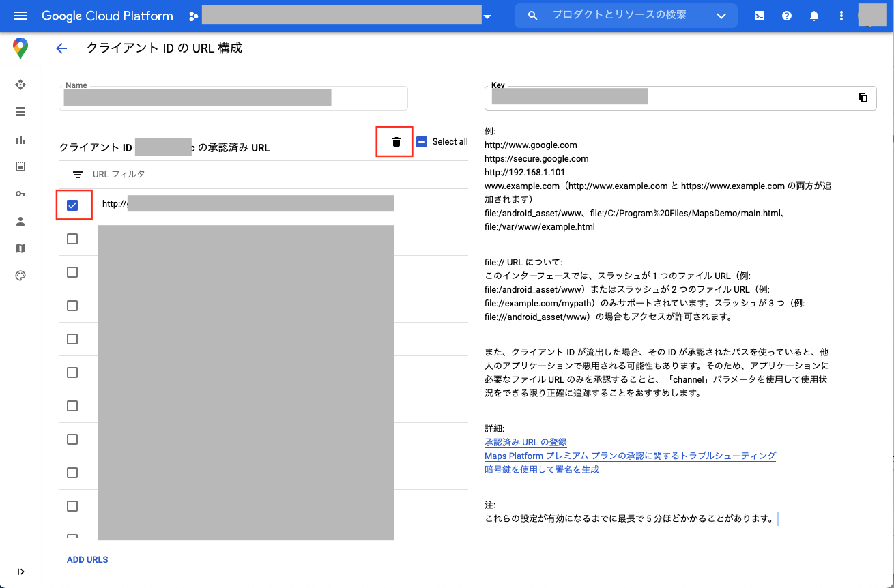Viewport: 894px width, 588px height.
Task: Open the 暗号鍵を使用して署名を生成 link
Action: coord(542,469)
